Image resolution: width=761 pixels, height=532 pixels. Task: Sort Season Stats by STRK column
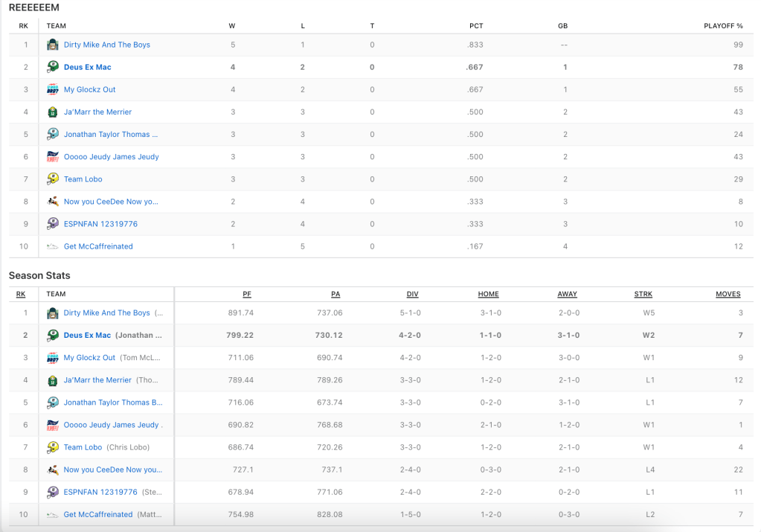coord(643,294)
